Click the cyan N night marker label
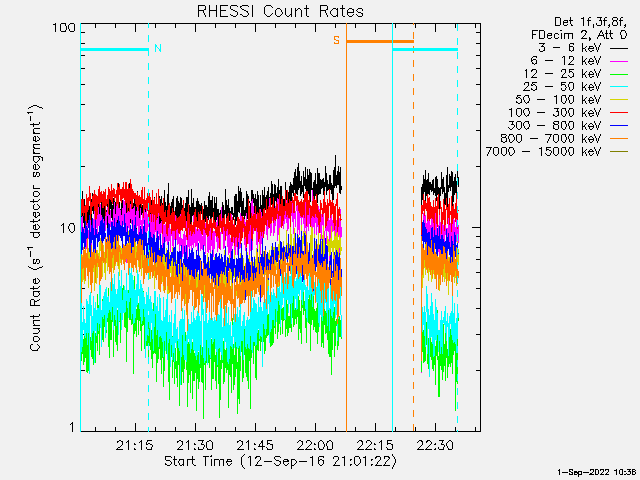 [x=158, y=49]
